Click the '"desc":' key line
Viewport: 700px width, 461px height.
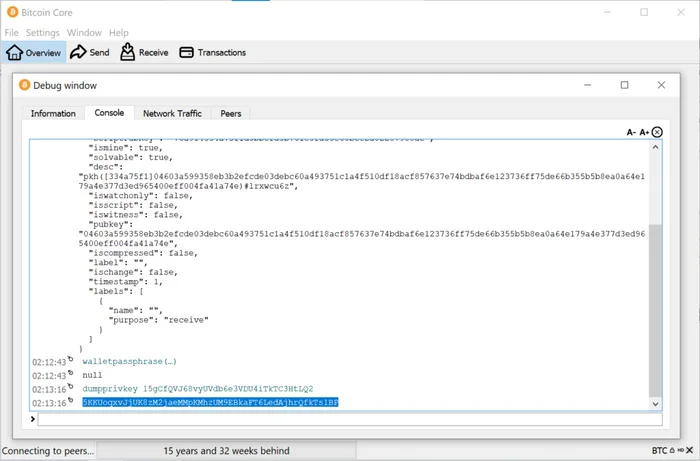tap(106, 167)
